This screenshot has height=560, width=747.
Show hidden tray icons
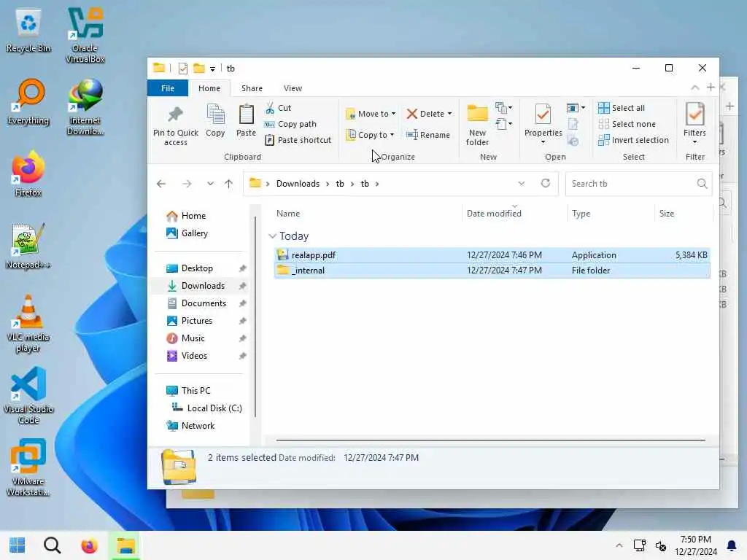click(619, 545)
